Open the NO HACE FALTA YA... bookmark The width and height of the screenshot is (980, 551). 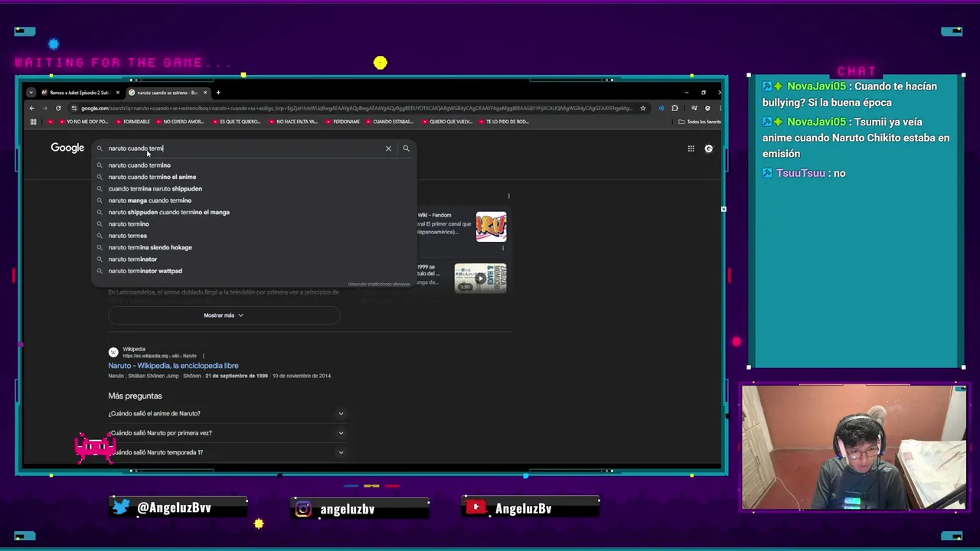tap(292, 122)
